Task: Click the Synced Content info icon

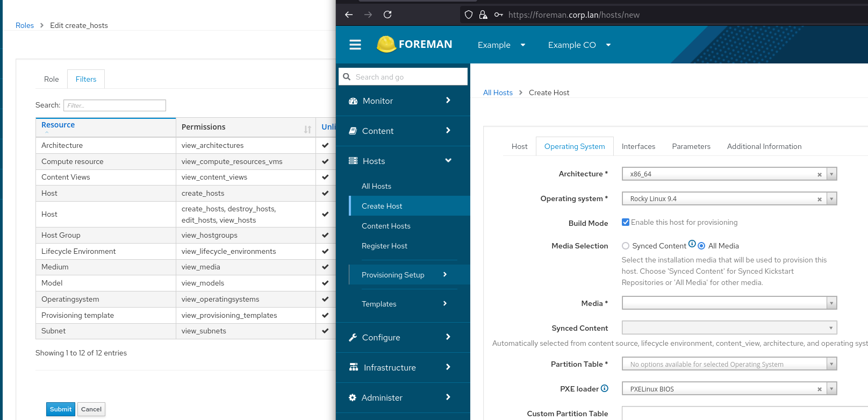Action: point(692,244)
